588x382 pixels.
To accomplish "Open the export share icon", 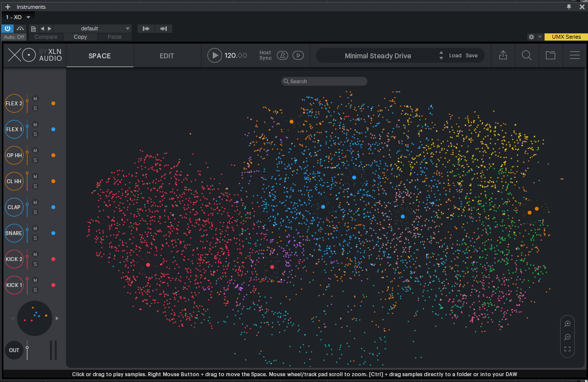I will coord(503,56).
